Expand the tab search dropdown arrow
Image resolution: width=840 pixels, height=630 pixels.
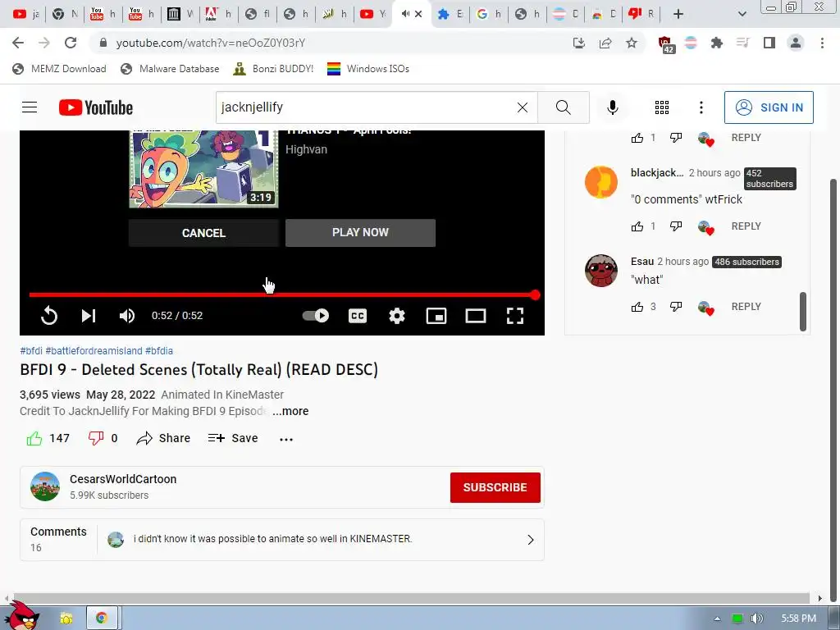742,14
